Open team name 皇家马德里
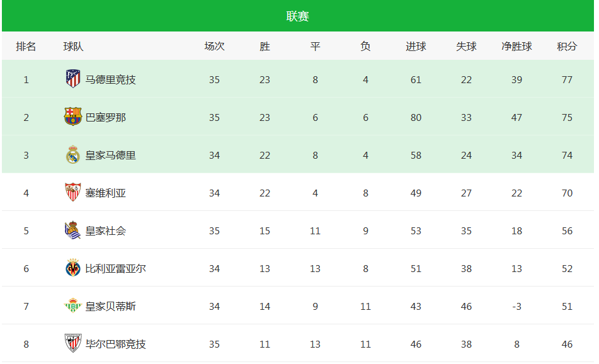 pyautogui.click(x=110, y=155)
